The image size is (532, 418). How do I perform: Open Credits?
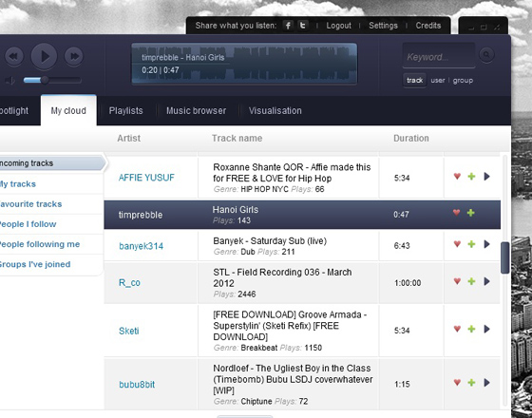coord(428,26)
